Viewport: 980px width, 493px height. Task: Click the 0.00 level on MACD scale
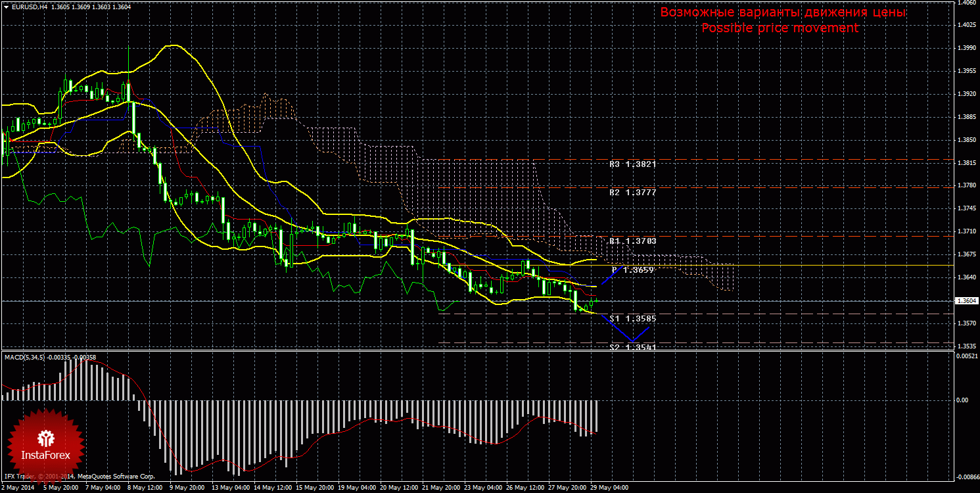[x=962, y=400]
